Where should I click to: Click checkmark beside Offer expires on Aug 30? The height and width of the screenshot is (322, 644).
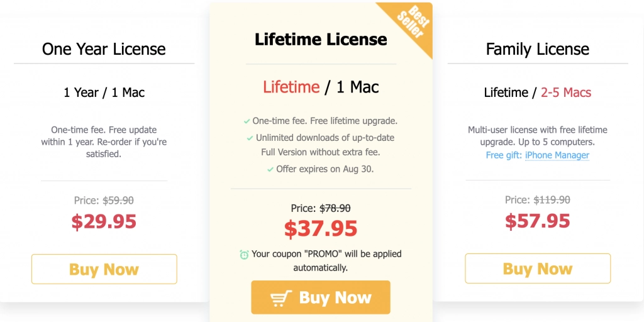(x=270, y=169)
